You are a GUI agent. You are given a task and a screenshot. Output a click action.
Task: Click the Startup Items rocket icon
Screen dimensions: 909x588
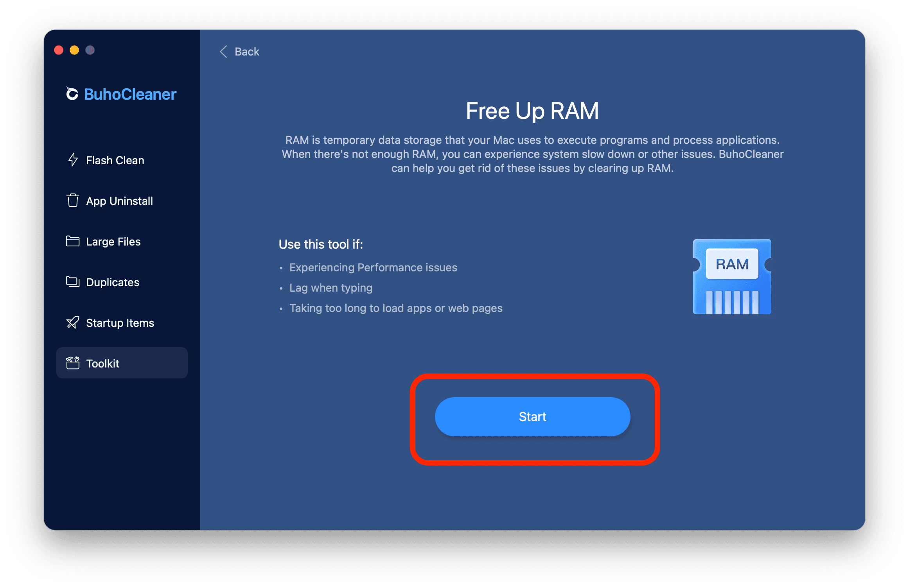[x=72, y=323]
